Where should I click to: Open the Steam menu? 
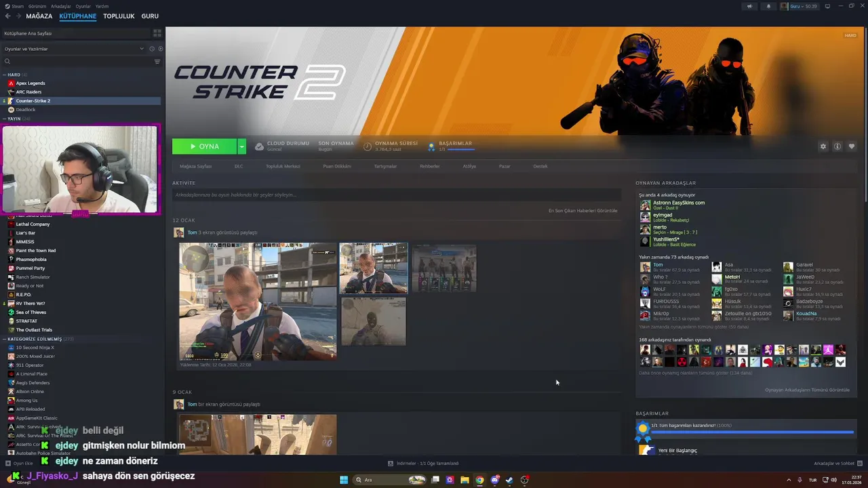[14, 6]
